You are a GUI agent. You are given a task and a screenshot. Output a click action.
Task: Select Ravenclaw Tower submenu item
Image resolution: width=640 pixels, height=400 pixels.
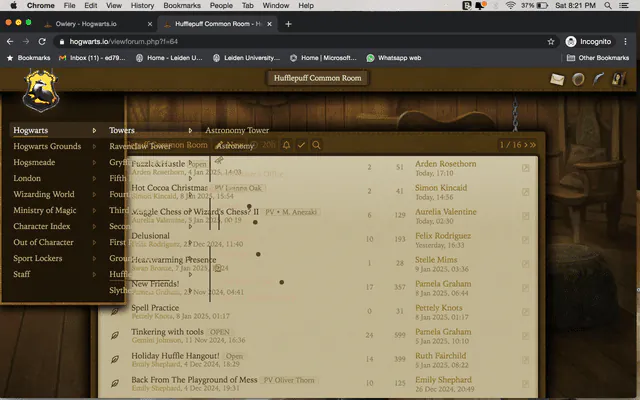pyautogui.click(x=140, y=146)
